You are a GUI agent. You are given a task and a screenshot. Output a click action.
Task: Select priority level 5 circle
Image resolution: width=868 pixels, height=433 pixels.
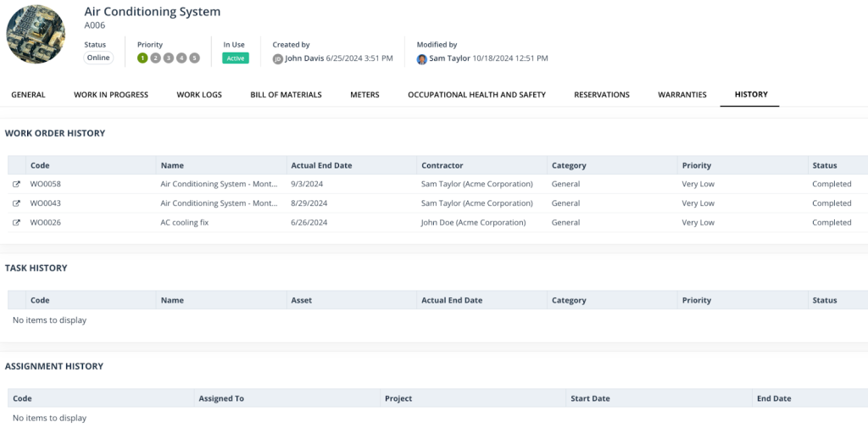[x=194, y=58]
